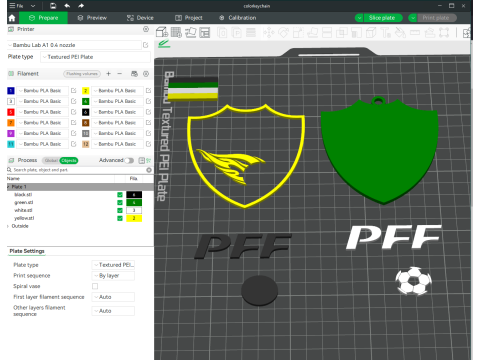Select the Rotate tool in the toolbar
480x360 pixels.
pyautogui.click(x=283, y=33)
